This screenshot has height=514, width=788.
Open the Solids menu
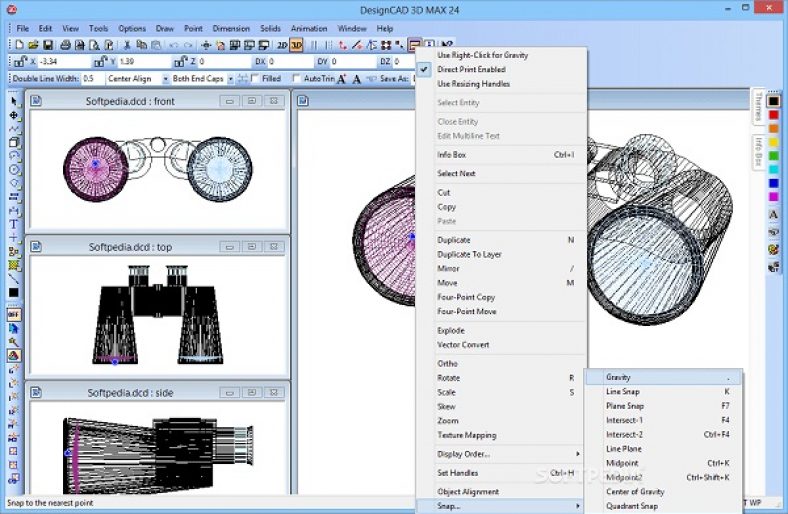pos(271,28)
